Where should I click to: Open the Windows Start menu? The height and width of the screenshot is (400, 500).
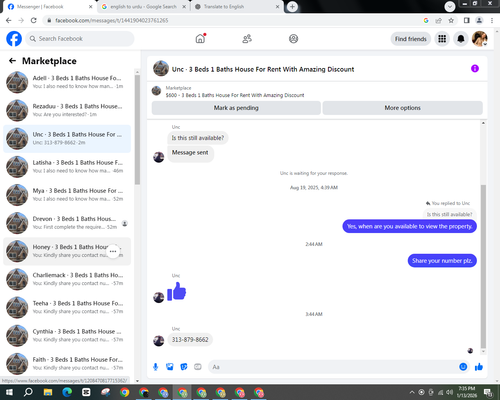(9, 392)
